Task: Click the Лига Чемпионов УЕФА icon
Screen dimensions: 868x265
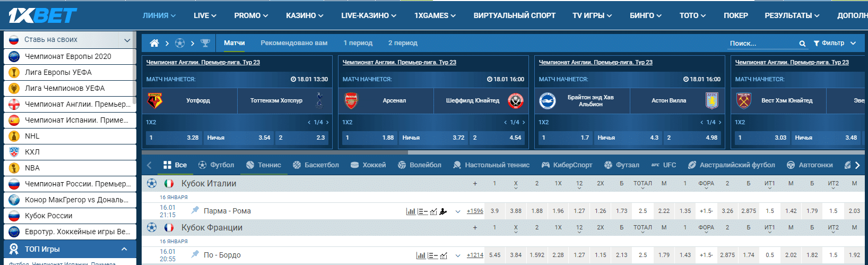Action: [14, 88]
